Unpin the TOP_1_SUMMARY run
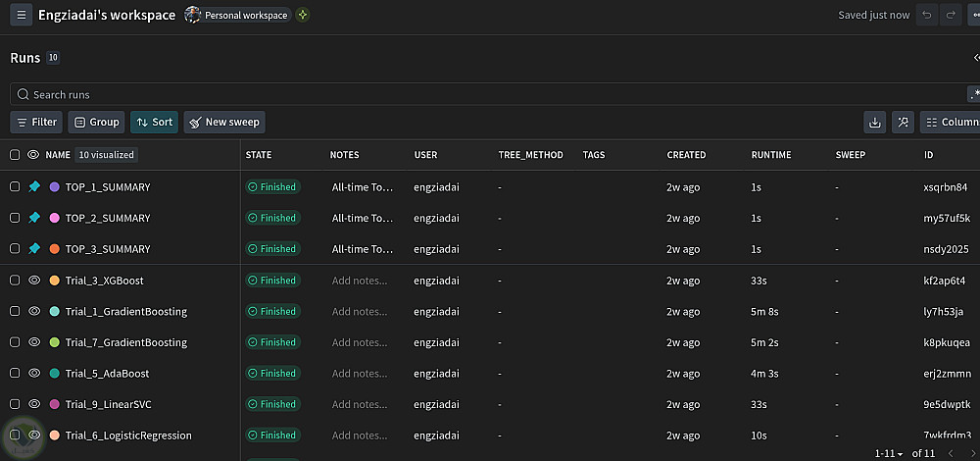This screenshot has height=461, width=980. pos(34,186)
